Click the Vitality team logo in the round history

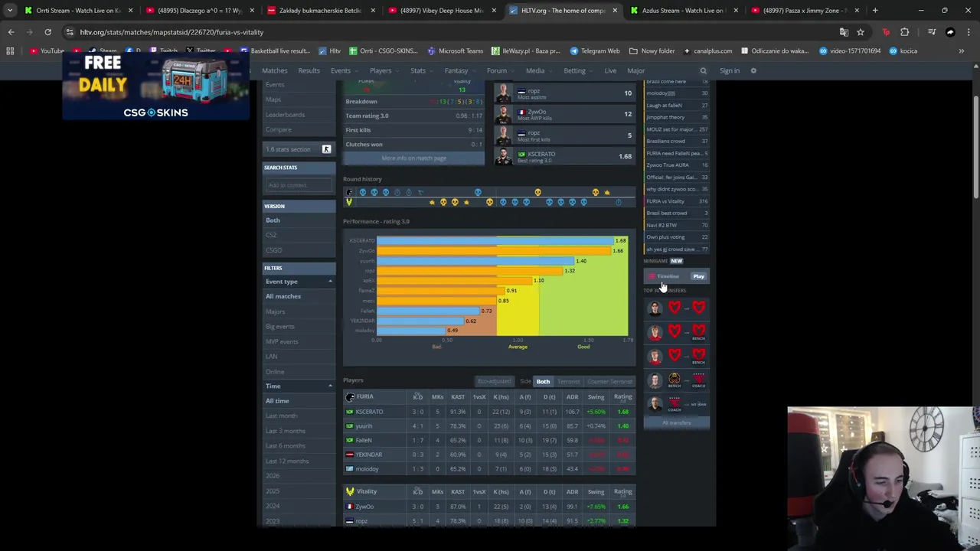click(349, 202)
